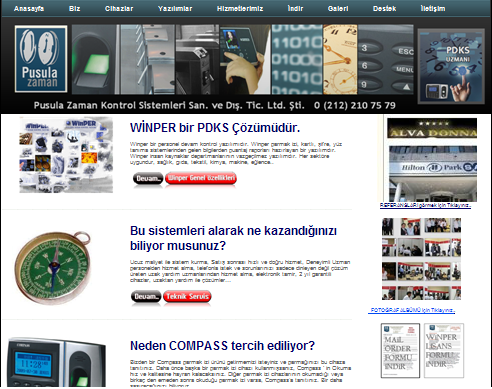Open the Fotoğraf Albümü için Tıklayınız link
The width and height of the screenshot is (492, 389).
[x=413, y=310]
